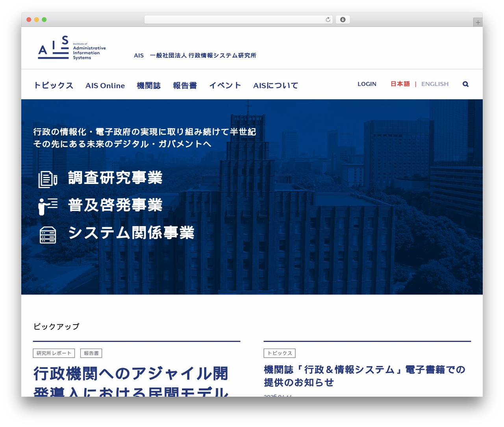Click the ピックアップ section heading
Image resolution: width=504 pixels, height=427 pixels.
[56, 327]
